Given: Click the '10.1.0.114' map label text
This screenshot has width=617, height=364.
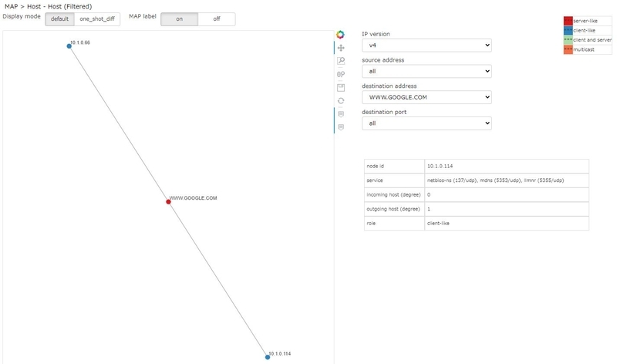Looking at the screenshot, I should click(x=280, y=354).
